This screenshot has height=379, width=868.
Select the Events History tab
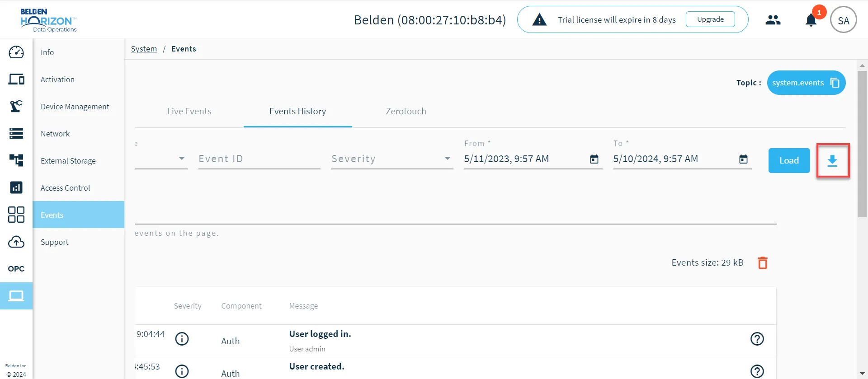tap(297, 111)
